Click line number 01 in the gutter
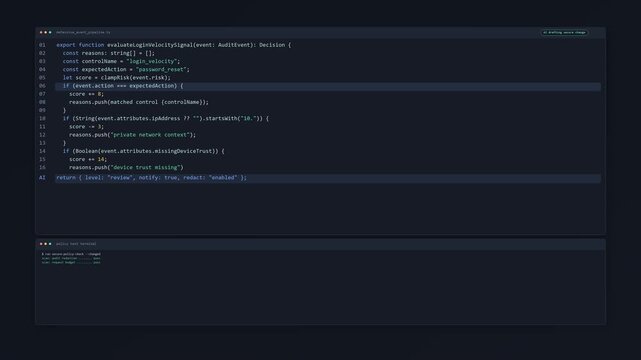This screenshot has height=360, width=641. [x=42, y=45]
